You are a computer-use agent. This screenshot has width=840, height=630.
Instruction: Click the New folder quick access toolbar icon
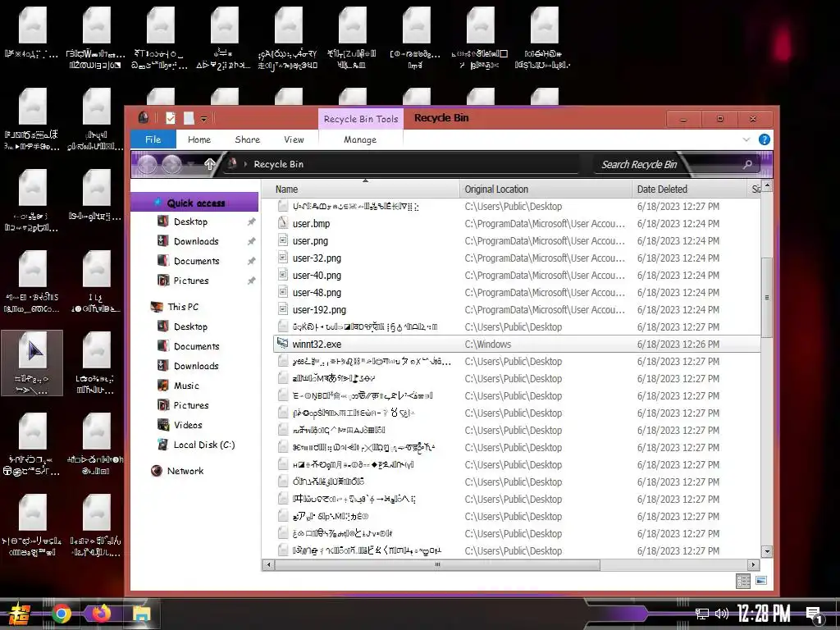(189, 118)
